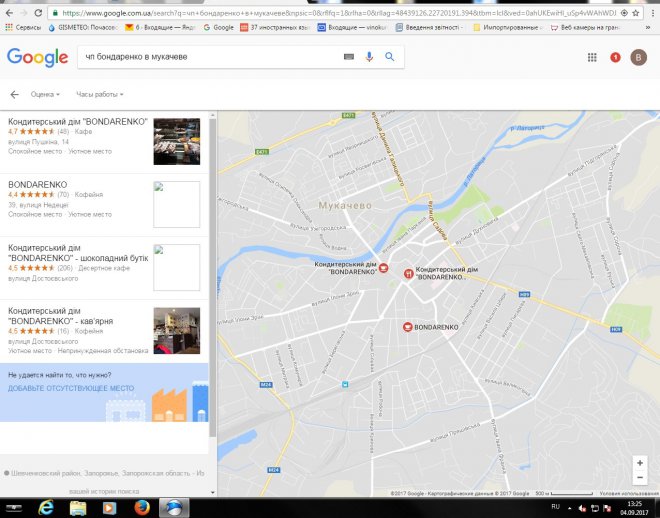This screenshot has height=518, width=660.
Task: Click BONDARENKO coffee pin on map
Action: coord(407,327)
